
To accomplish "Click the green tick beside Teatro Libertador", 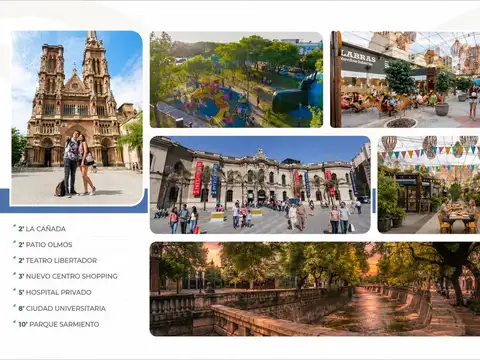I will [14, 258].
